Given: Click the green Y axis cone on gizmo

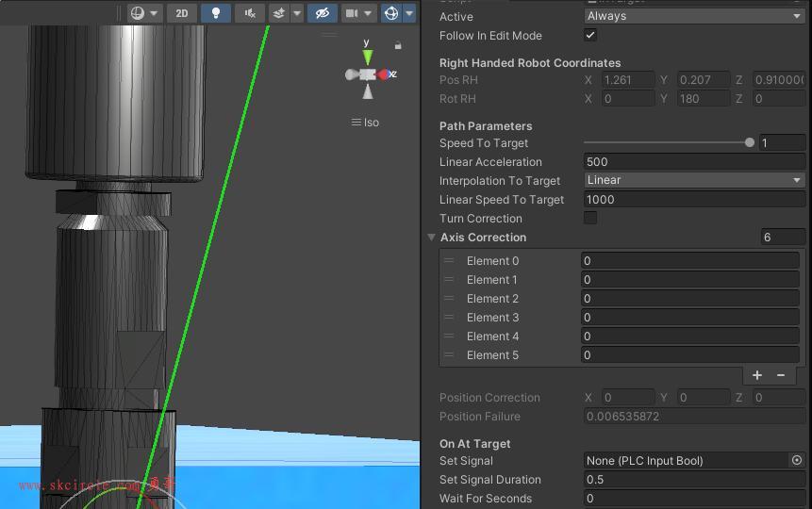Looking at the screenshot, I should coord(368,57).
